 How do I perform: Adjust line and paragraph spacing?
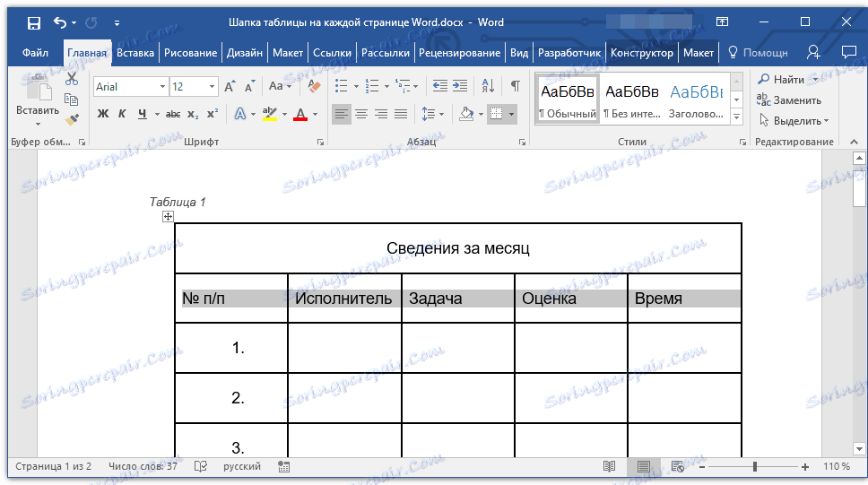429,114
